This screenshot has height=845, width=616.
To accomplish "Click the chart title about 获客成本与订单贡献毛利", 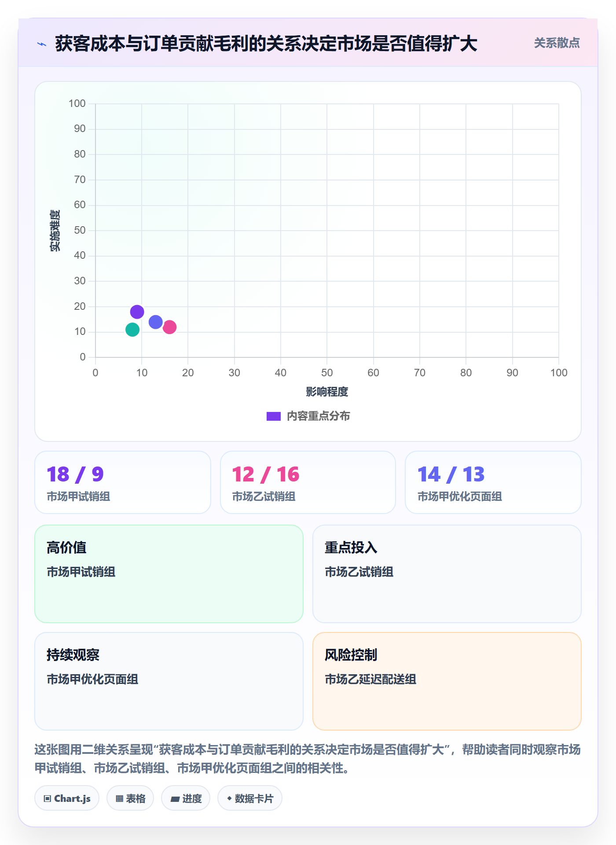I will point(266,44).
